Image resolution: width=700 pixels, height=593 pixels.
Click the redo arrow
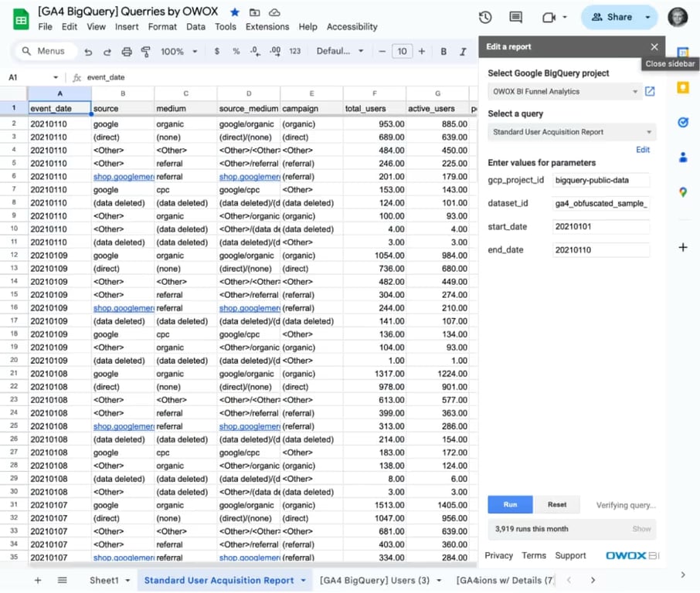tap(107, 52)
